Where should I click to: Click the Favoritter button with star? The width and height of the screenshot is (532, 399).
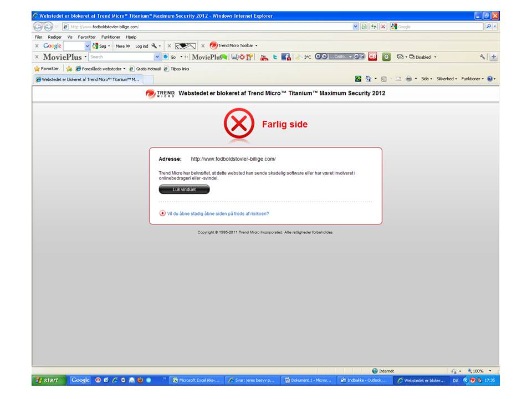coord(47,69)
